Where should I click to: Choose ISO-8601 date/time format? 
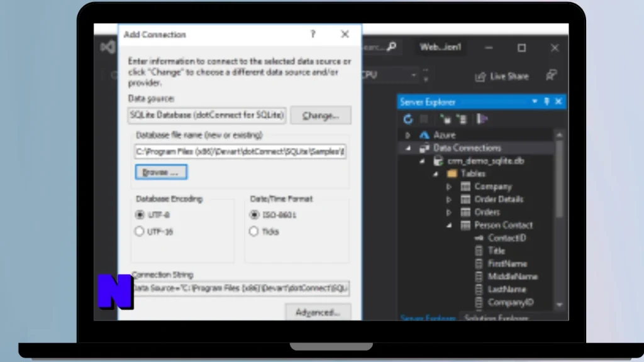click(x=254, y=215)
